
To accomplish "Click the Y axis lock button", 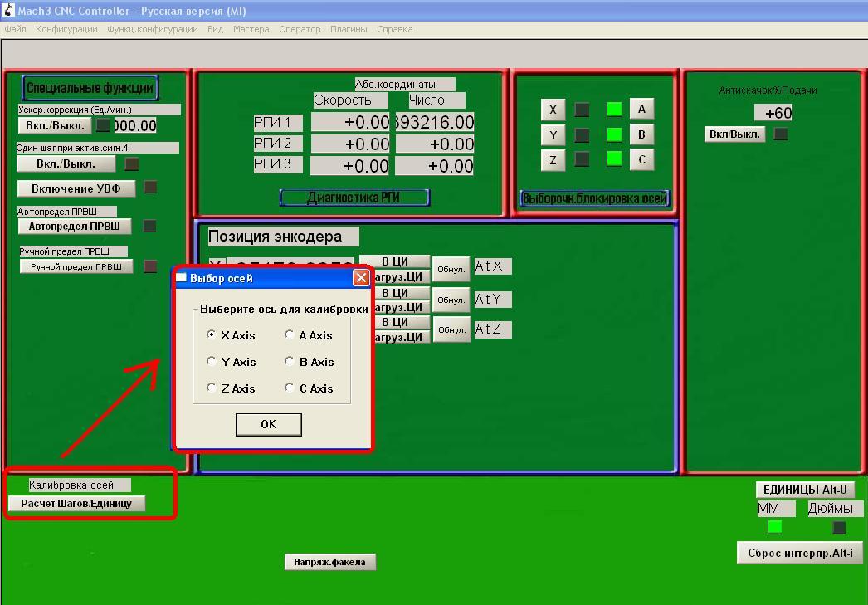I will tap(553, 135).
